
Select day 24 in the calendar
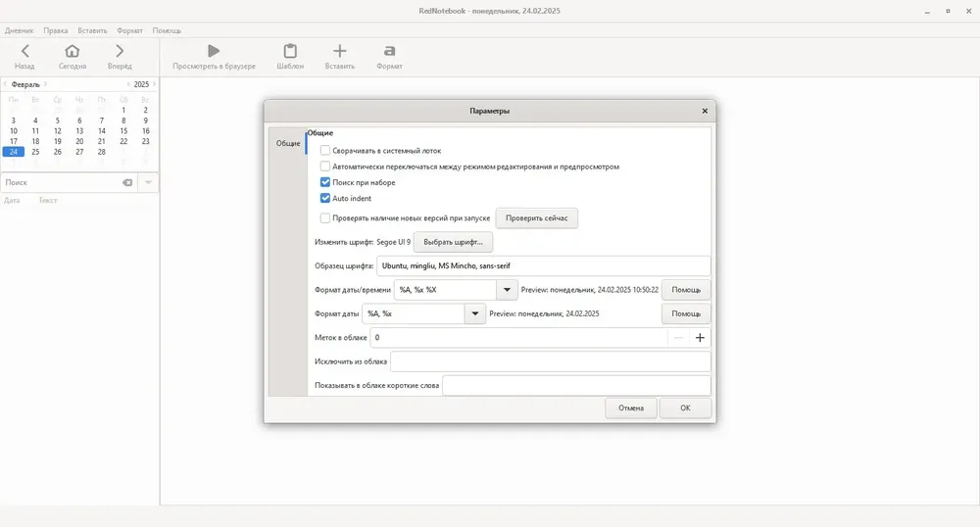(13, 152)
